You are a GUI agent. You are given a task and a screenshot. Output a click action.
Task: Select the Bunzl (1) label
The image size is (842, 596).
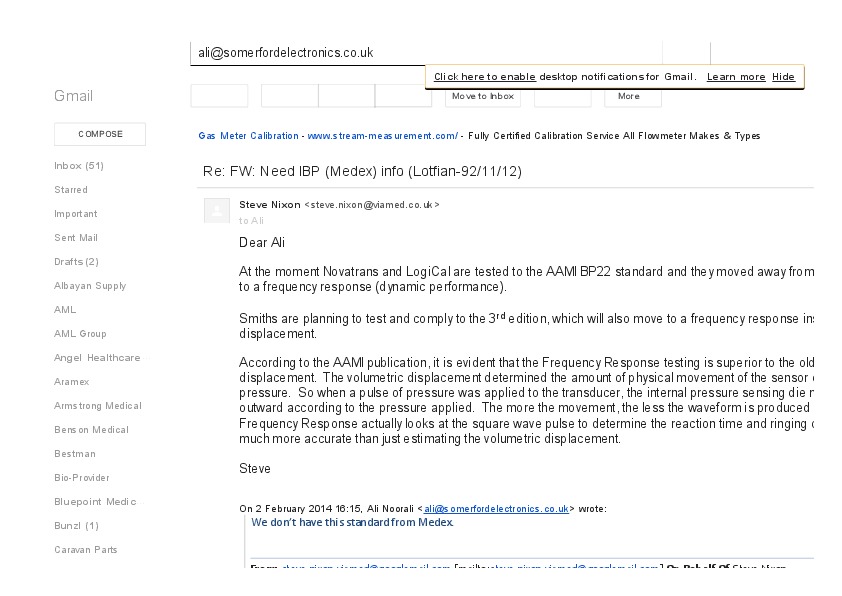pos(76,525)
